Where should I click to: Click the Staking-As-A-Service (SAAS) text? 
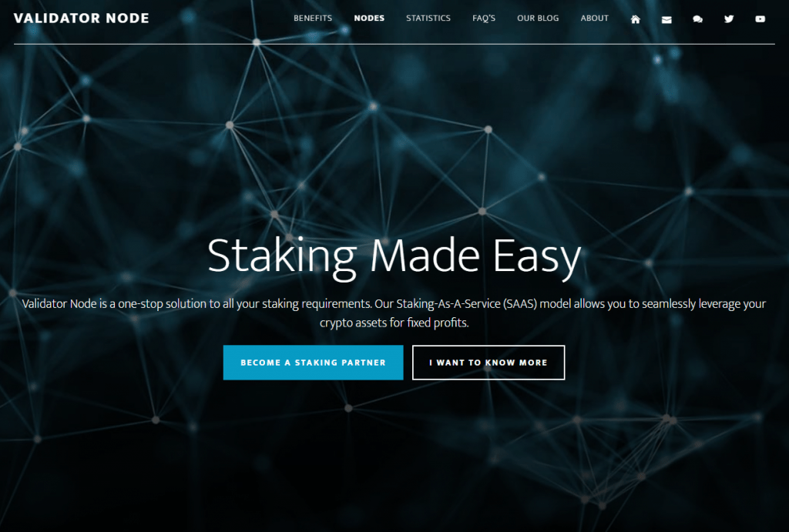466,303
